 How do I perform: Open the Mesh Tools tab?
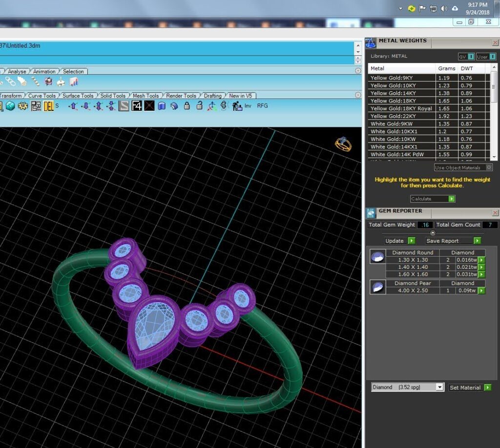146,96
